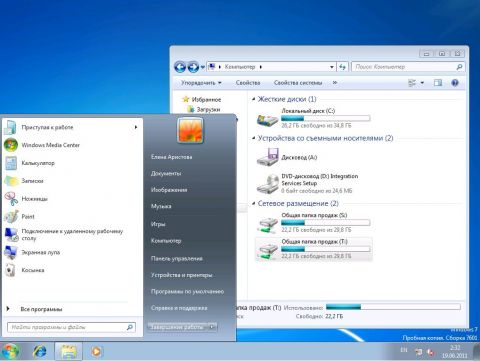The width and height of the screenshot is (480, 361).
Task: Click the Explorer back arrow button
Action: click(x=180, y=67)
